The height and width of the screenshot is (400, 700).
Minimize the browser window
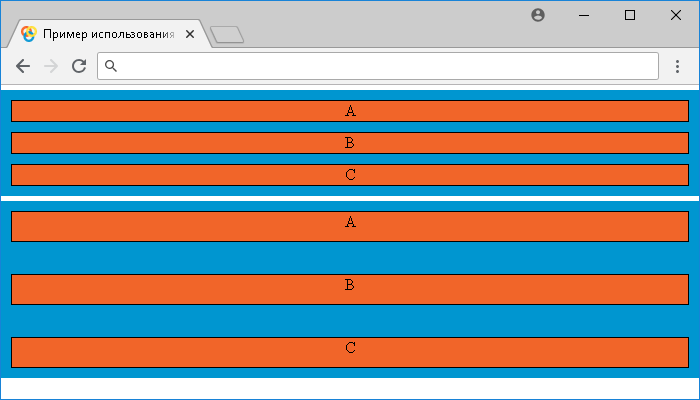[x=584, y=15]
